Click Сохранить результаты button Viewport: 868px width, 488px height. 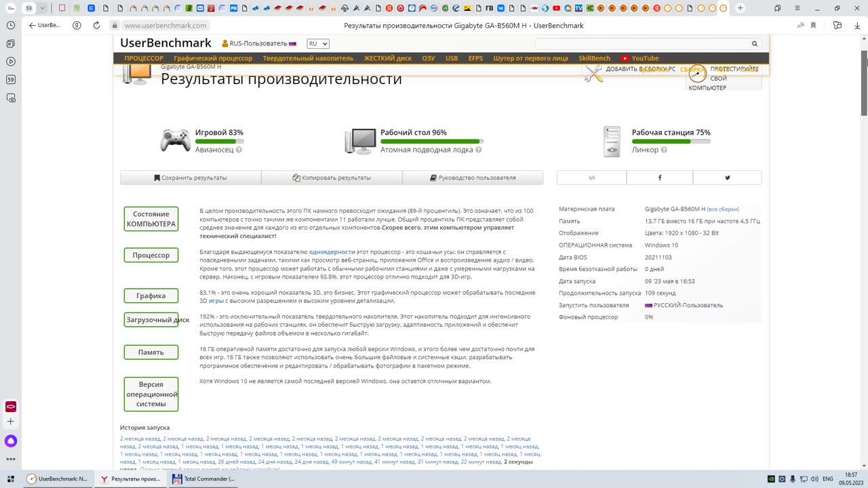coord(191,178)
